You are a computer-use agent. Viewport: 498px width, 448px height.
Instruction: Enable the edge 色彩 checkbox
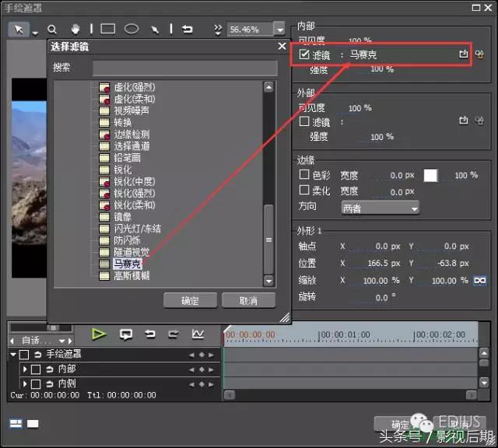coord(304,174)
